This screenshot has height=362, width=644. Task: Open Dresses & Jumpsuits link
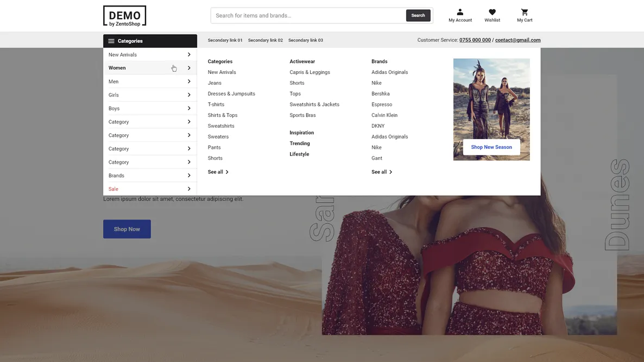[231, 93]
